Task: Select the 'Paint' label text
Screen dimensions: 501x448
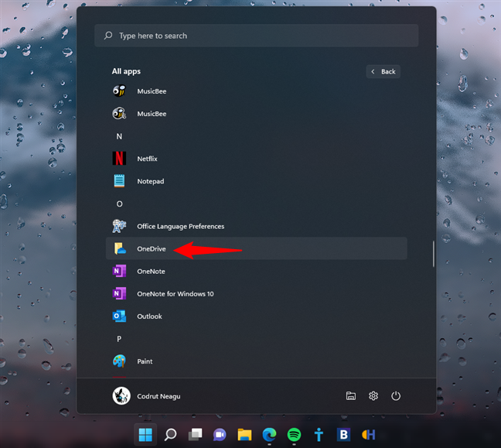Action: click(x=145, y=361)
